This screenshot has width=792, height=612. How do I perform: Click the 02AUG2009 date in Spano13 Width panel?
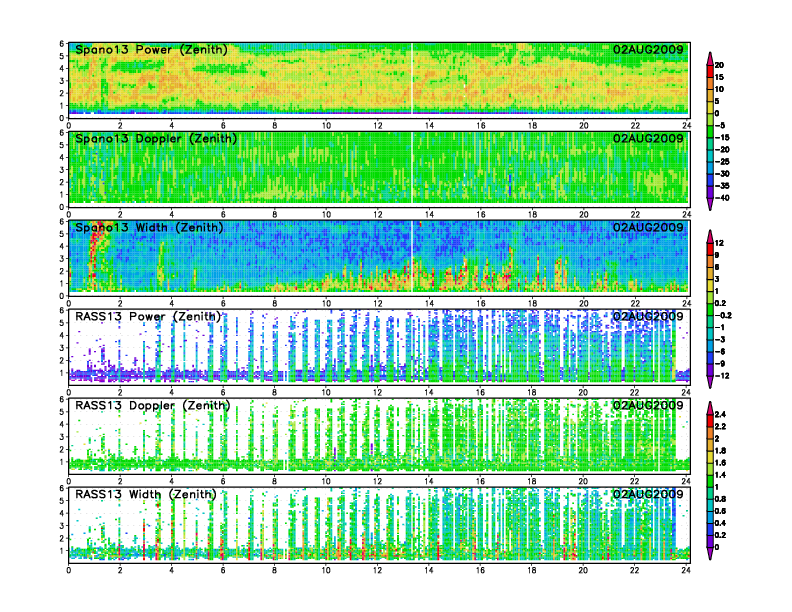[x=648, y=227]
